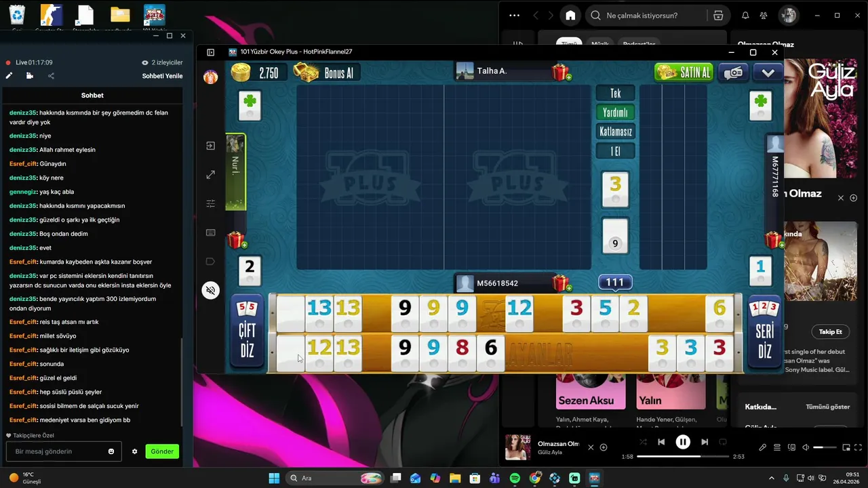This screenshot has width=868, height=488.
Task: Select the red 8 tile on bottom rack
Action: pos(462,353)
